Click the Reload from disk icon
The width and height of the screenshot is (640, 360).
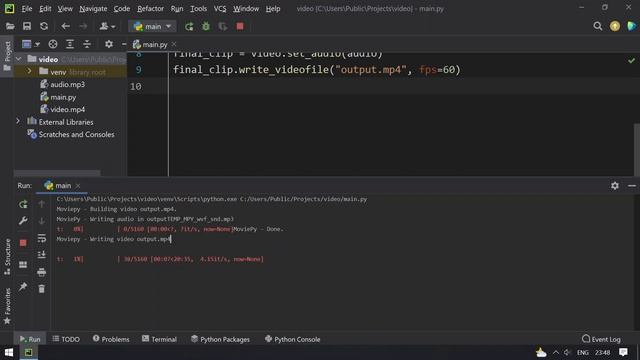pyautogui.click(x=44, y=27)
